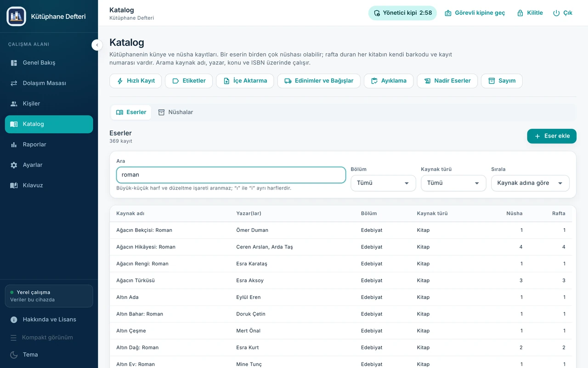588x368 pixels.
Task: Click the Katalog sidebar icon
Action: (x=14, y=124)
